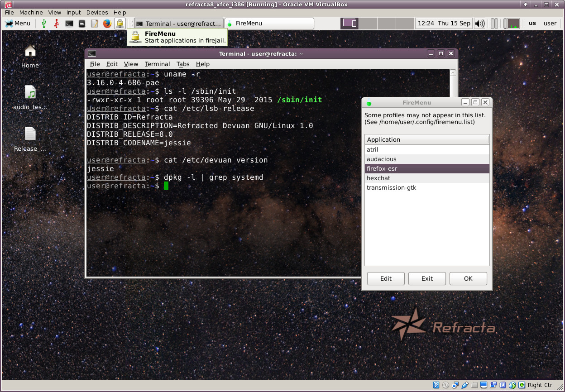The height and width of the screenshot is (392, 565).
Task: Open the Xfce Menu launcher in the panel
Action: pos(18,24)
